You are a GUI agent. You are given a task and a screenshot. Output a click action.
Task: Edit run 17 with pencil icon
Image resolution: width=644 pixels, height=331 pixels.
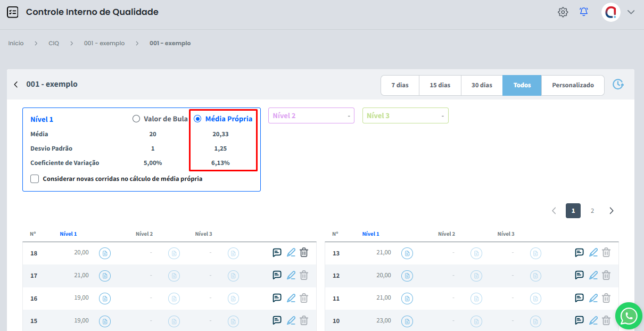tap(291, 276)
